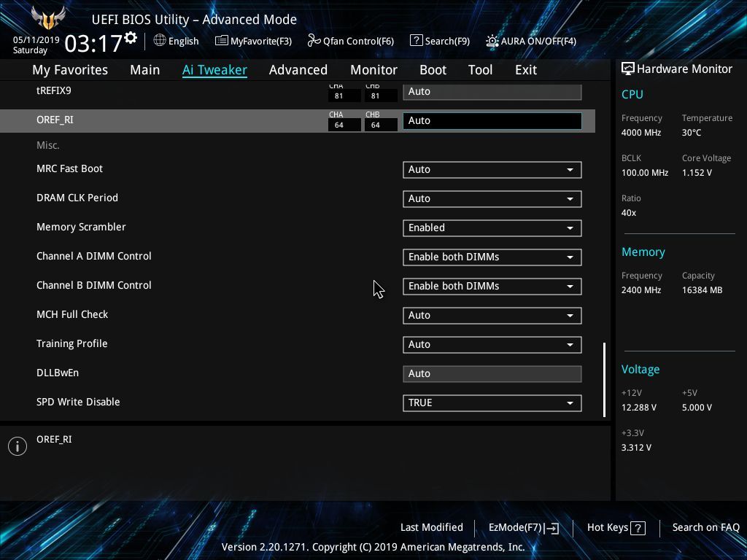Open My Favorites tab
Screen dimensions: 747x560
(70, 70)
